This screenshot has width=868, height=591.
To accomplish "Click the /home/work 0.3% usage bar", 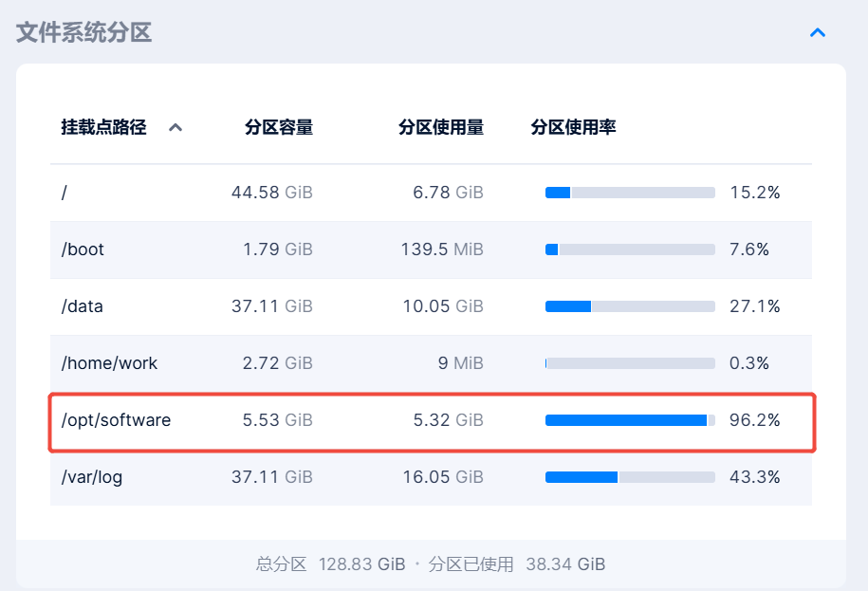I will (630, 363).
